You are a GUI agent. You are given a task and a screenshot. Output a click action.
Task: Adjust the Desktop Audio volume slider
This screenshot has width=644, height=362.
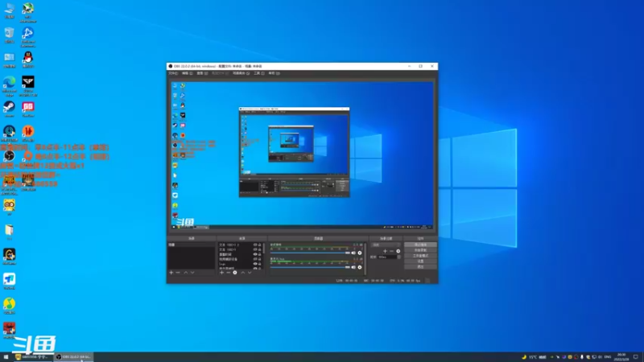(x=310, y=253)
